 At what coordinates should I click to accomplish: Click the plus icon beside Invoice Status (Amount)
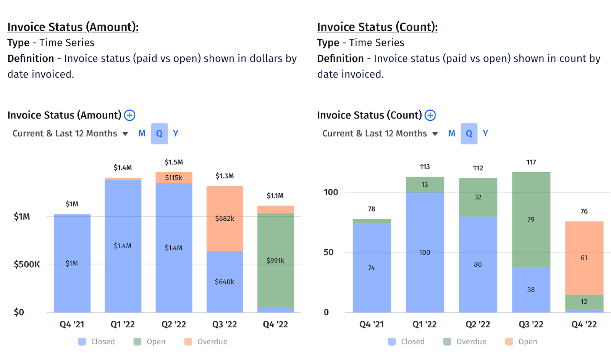point(130,115)
